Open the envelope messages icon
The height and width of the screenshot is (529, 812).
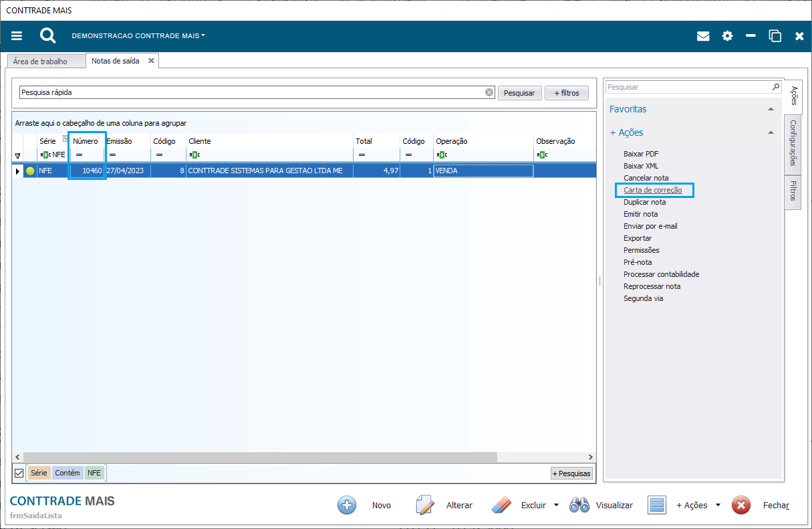tap(703, 36)
